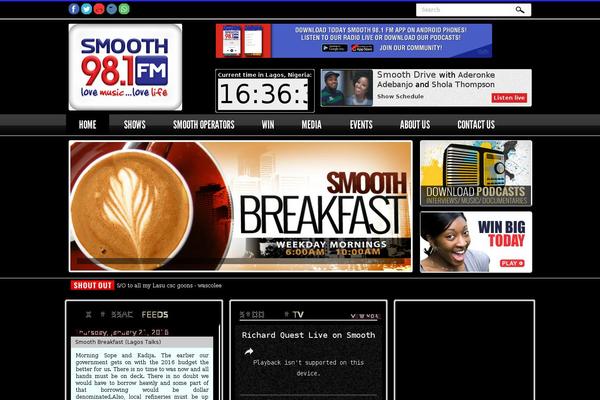Image resolution: width=600 pixels, height=400 pixels.
Task: Click the share arrow icon on video
Action: click(x=249, y=351)
